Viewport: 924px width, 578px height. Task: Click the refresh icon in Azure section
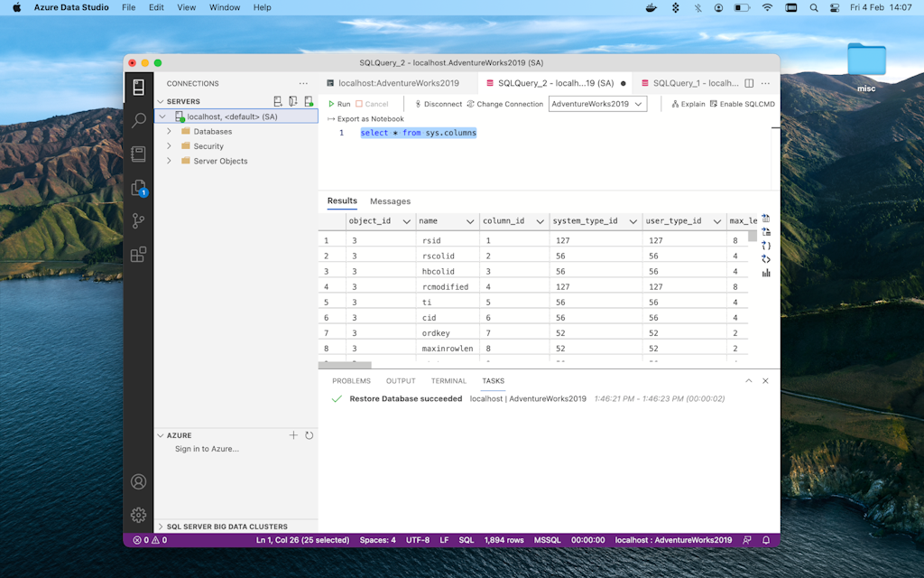coord(309,435)
